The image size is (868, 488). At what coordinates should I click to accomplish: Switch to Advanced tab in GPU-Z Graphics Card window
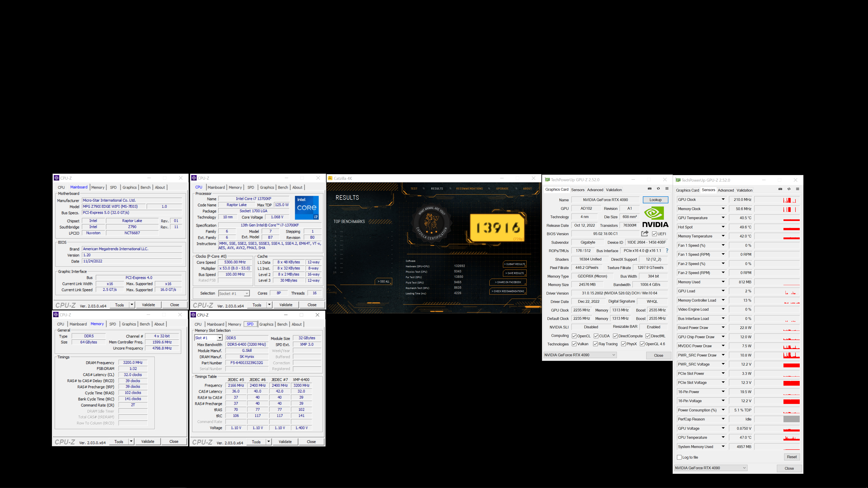[x=595, y=190]
